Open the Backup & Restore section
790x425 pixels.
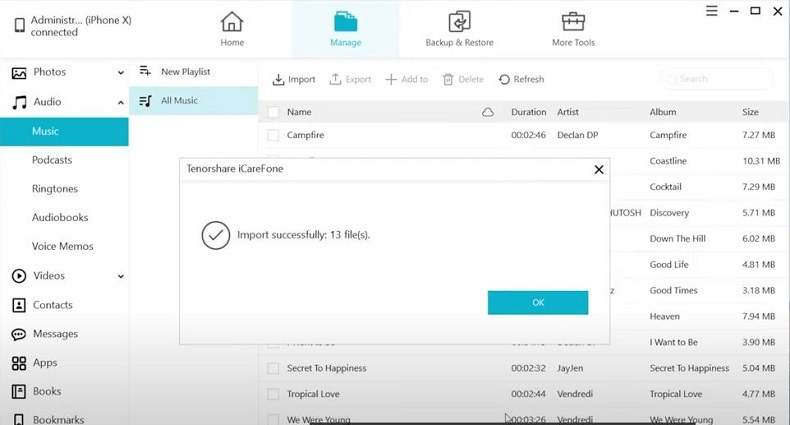pos(460,22)
